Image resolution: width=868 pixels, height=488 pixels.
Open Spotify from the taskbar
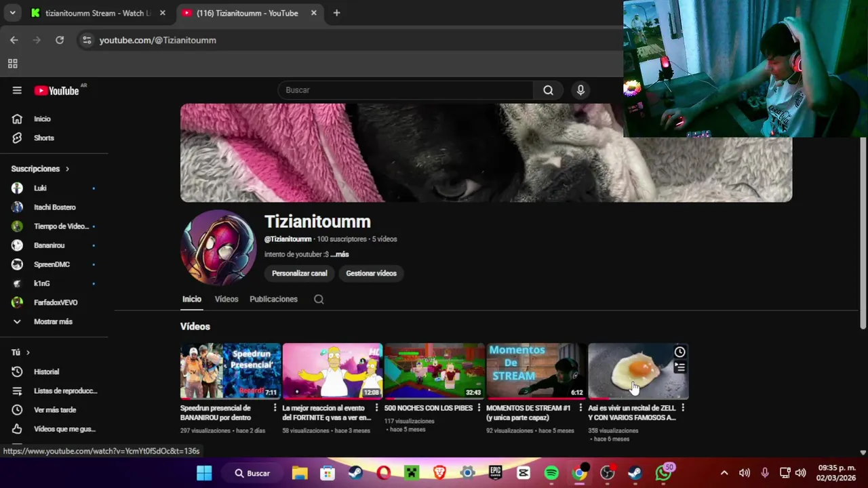click(551, 473)
